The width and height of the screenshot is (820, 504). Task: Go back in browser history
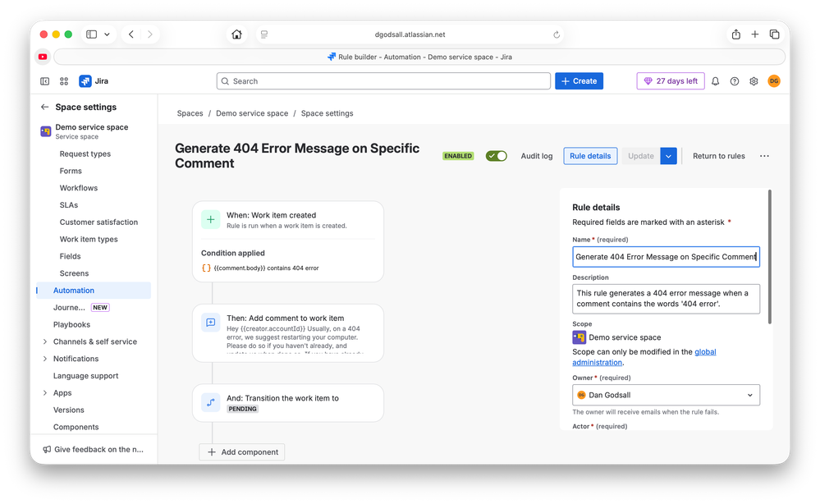click(131, 34)
